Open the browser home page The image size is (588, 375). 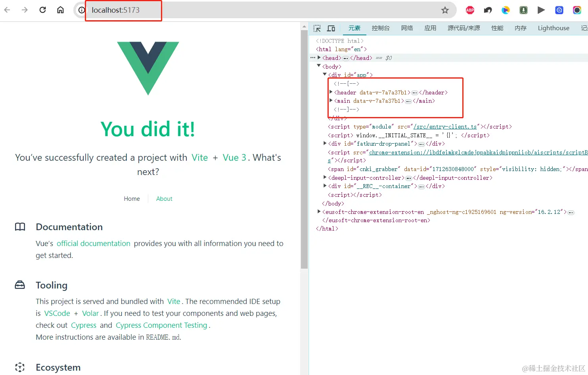(x=60, y=10)
